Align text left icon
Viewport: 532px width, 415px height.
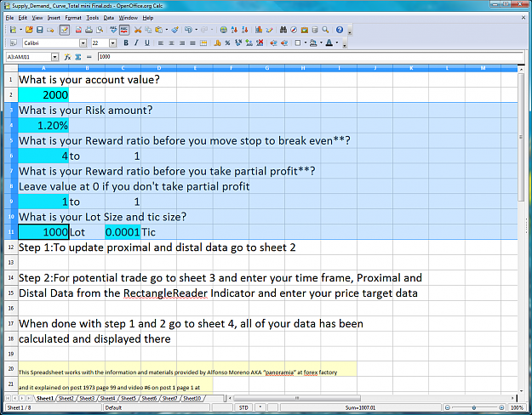point(161,43)
